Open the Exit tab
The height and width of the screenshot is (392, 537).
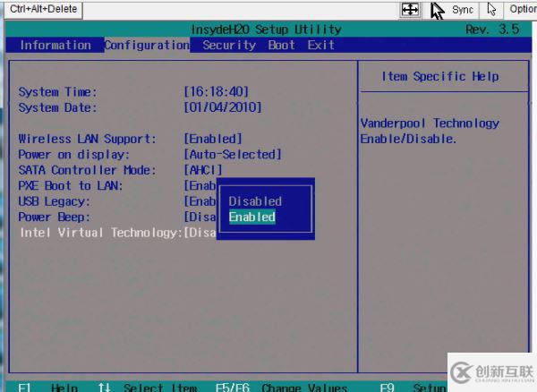[320, 45]
